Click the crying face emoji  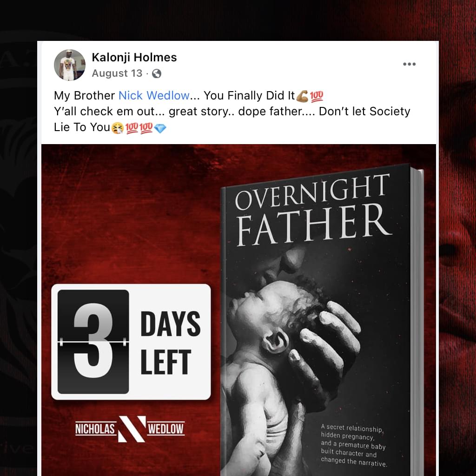coord(118,128)
